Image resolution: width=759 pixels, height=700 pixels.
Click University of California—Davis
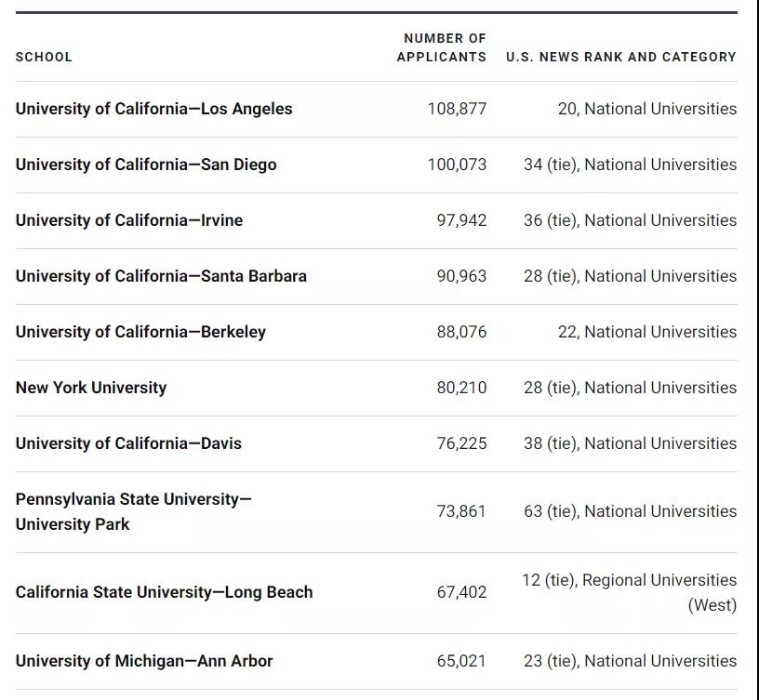pyautogui.click(x=128, y=443)
